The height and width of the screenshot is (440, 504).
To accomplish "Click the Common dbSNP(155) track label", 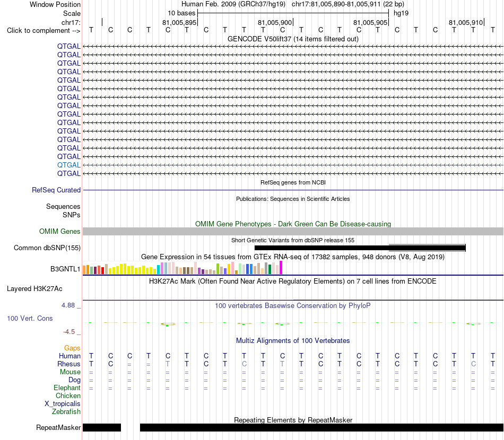I will 47,248.
